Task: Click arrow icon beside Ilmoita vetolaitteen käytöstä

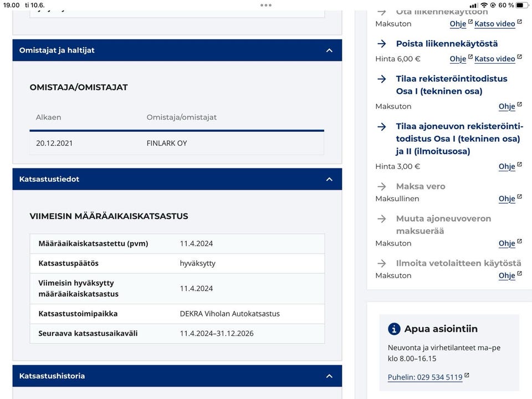Action: click(382, 263)
